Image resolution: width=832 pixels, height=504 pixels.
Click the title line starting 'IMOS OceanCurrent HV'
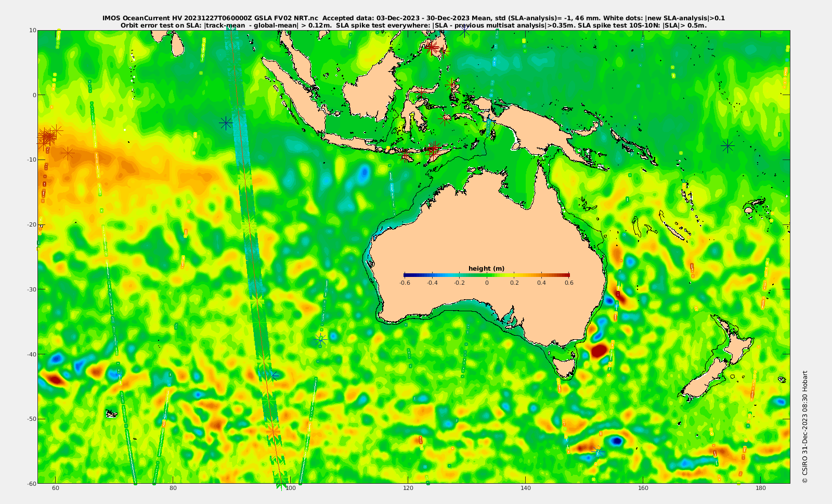point(413,18)
